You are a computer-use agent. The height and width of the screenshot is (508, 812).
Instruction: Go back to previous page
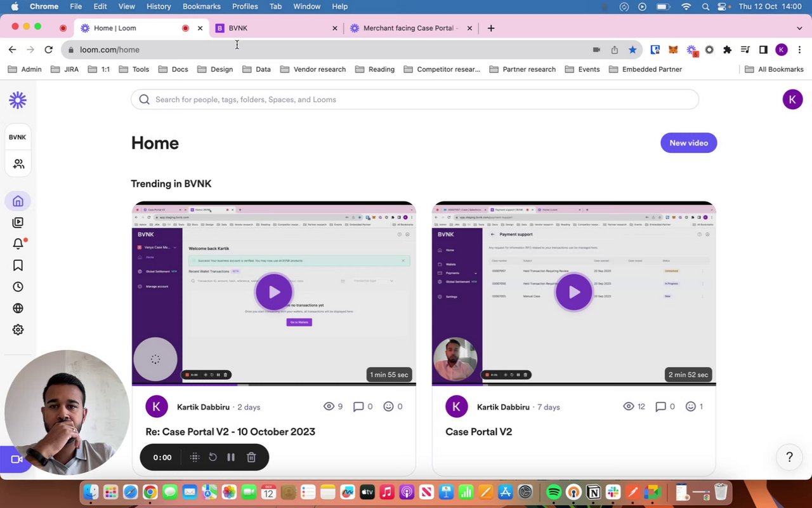coord(12,50)
